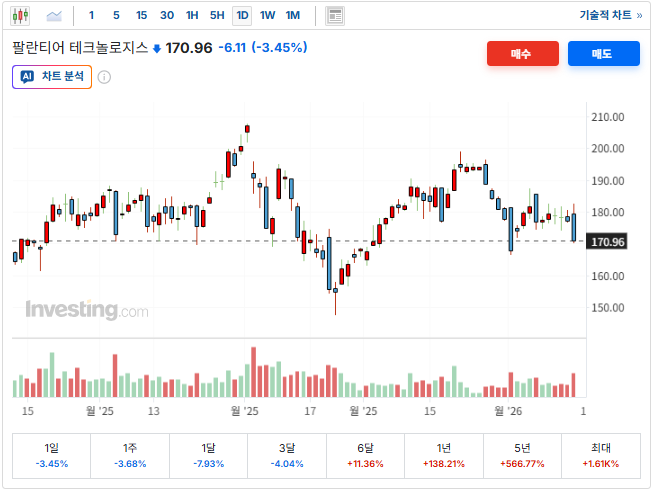
Task: Select the 5 minute interval
Action: click(x=116, y=15)
